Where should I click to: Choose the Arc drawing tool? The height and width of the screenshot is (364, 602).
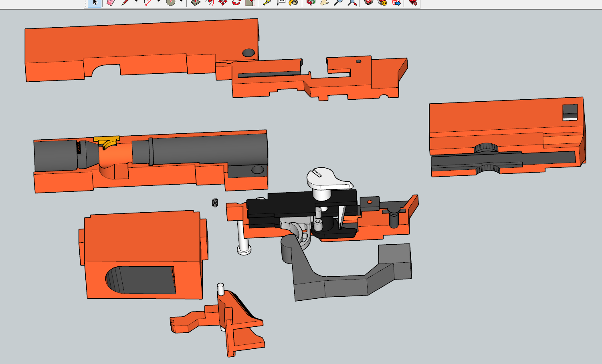point(148,2)
